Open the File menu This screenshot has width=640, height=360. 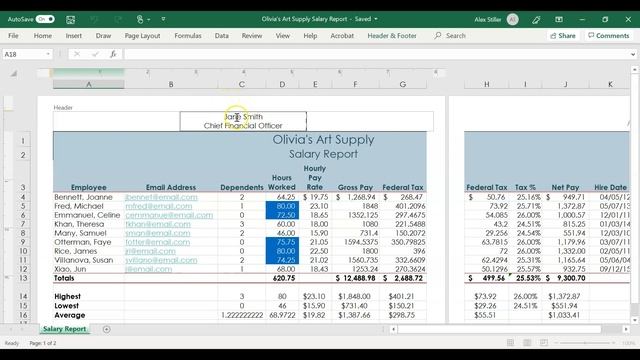pos(13,36)
